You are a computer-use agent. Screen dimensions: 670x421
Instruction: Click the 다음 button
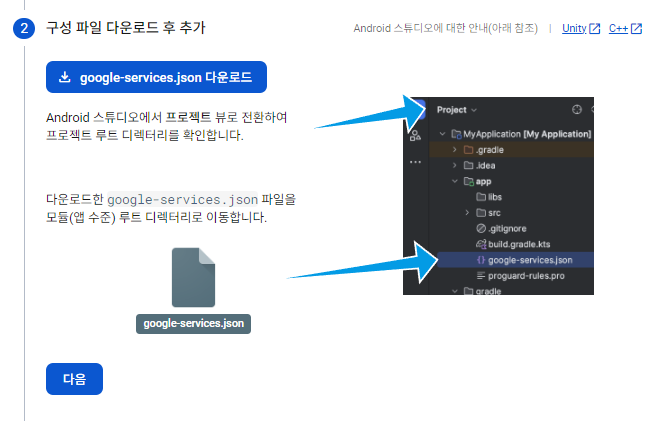coord(74,379)
